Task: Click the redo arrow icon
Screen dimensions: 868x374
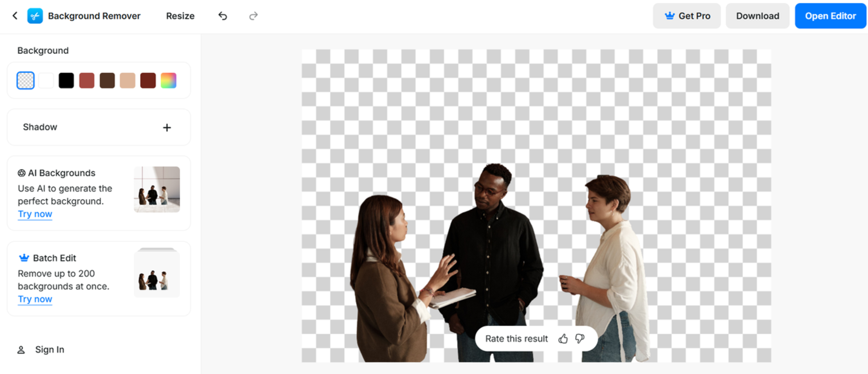Action: tap(253, 16)
